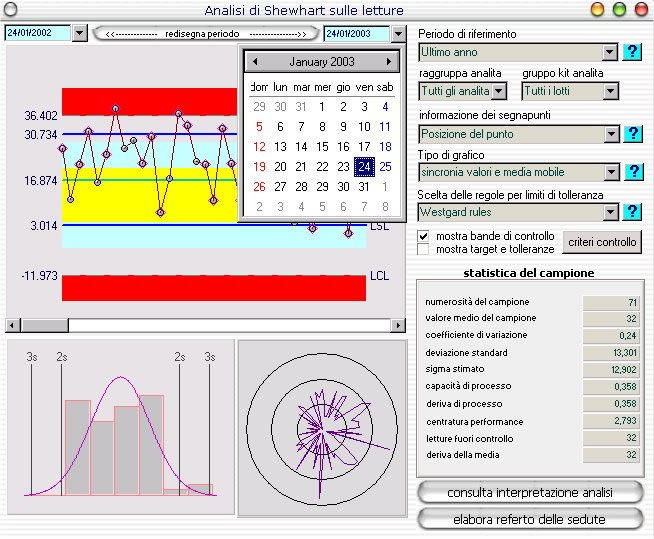
Task: Open help for Tipo di grafico
Action: 634,172
